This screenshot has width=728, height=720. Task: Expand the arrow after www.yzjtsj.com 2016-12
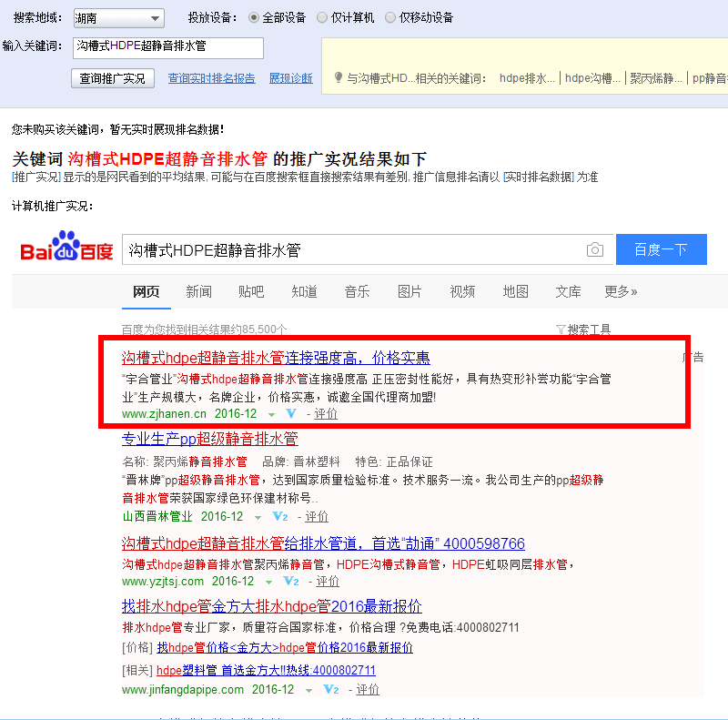pyautogui.click(x=268, y=582)
